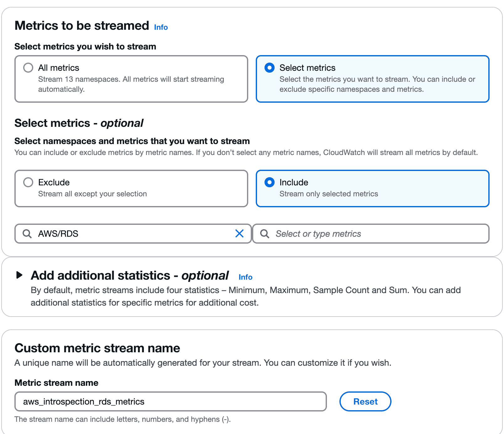Open the Info link for additional statistics

coord(245,277)
